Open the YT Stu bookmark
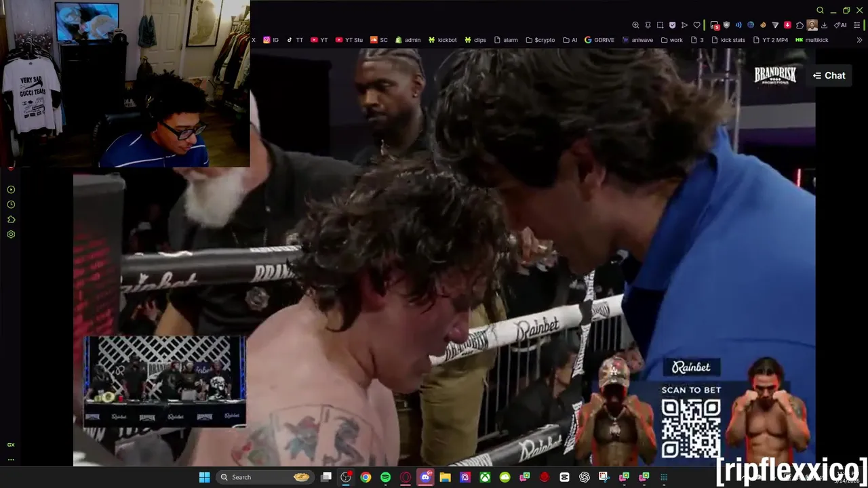The height and width of the screenshot is (488, 868). point(349,40)
